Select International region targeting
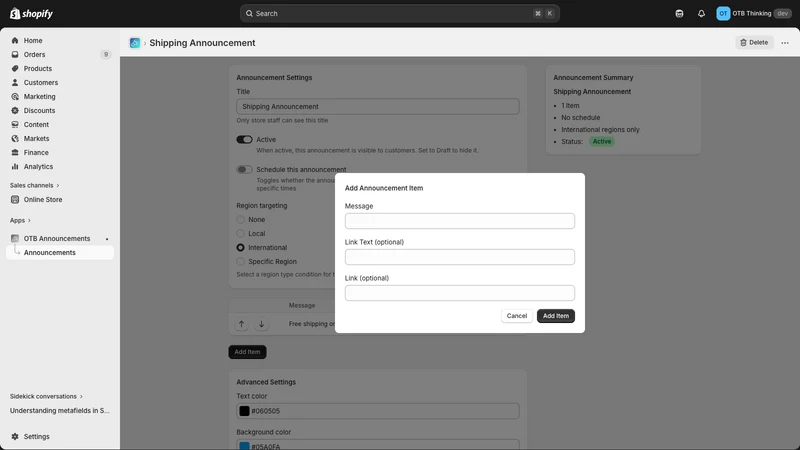 pyautogui.click(x=240, y=247)
